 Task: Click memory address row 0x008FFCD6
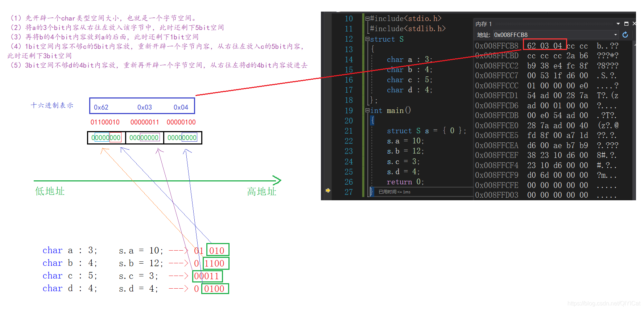pos(497,106)
